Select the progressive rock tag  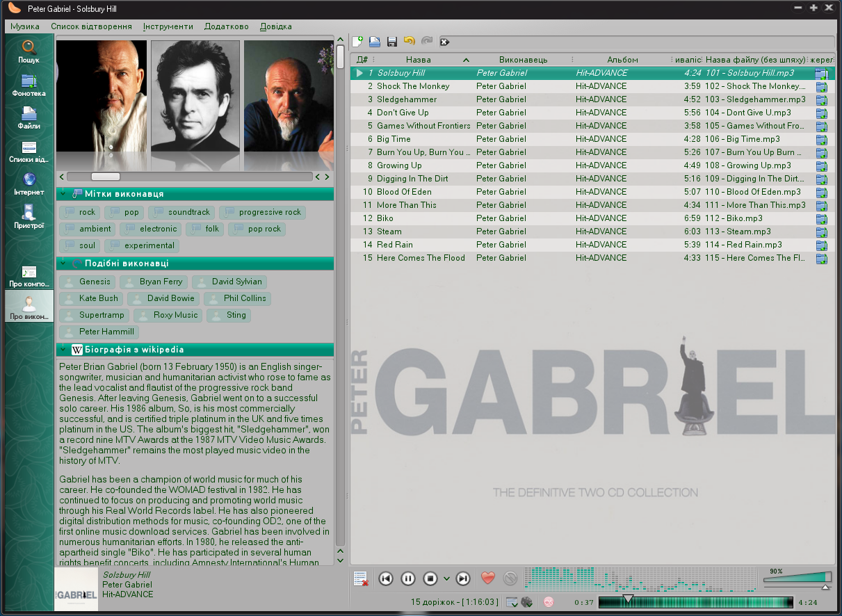pyautogui.click(x=263, y=212)
